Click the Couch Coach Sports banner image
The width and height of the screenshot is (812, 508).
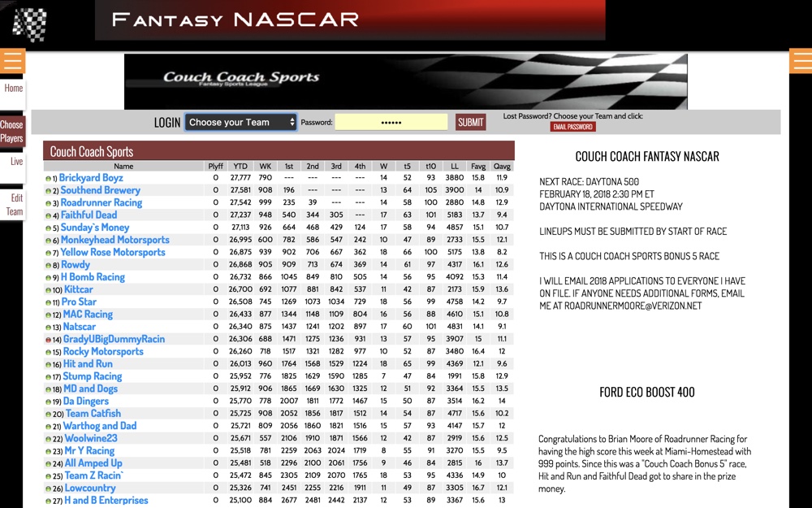405,81
